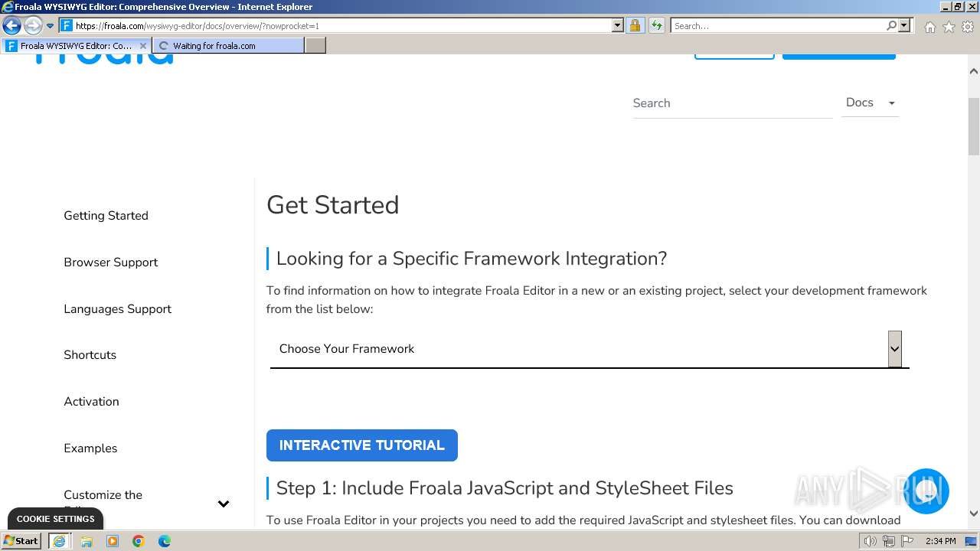The height and width of the screenshot is (551, 980).
Task: Go forward using browser Forward arrow
Action: pos(33,25)
